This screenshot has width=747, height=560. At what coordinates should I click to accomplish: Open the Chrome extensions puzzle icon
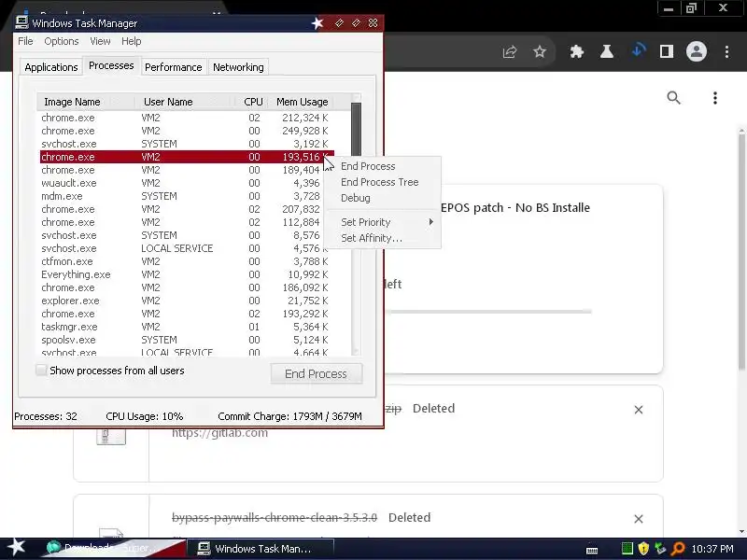point(577,51)
